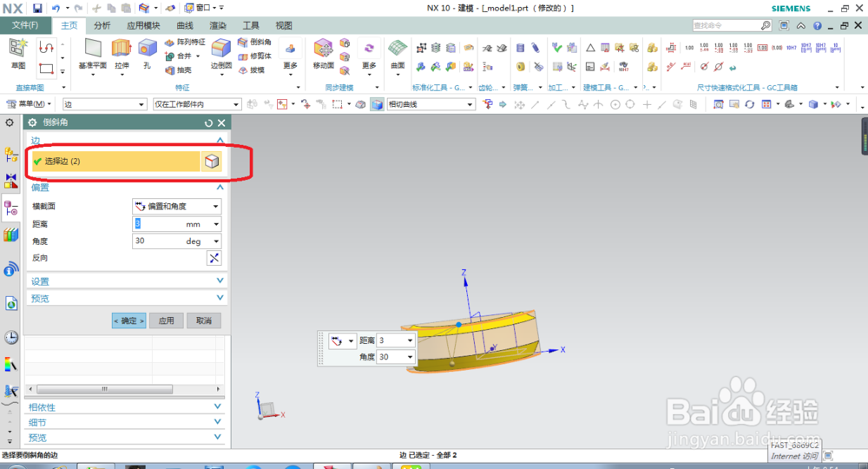Open the 距离 mm unit dropdown arrow
Image resolution: width=868 pixels, height=469 pixels.
[216, 224]
